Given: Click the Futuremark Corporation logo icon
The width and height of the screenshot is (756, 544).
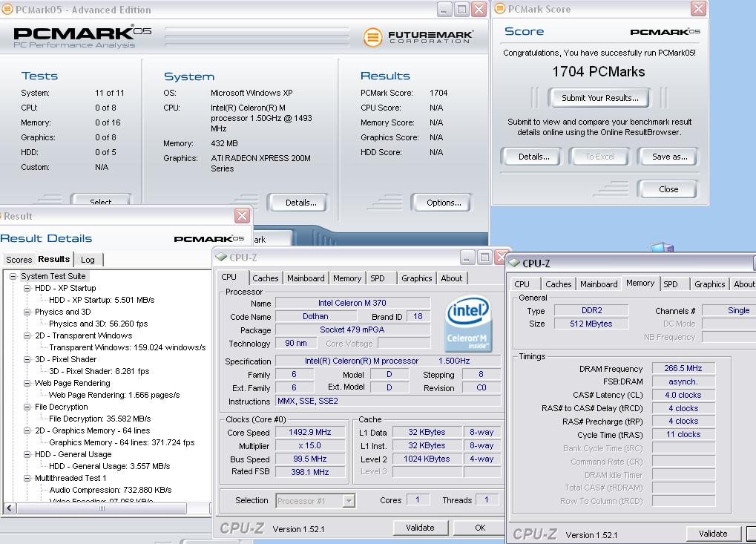Looking at the screenshot, I should [x=372, y=37].
